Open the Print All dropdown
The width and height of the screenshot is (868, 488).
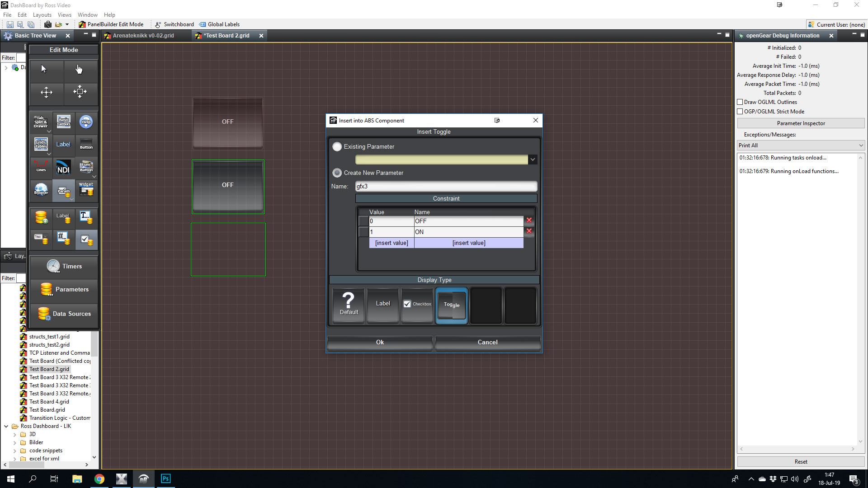(x=801, y=145)
